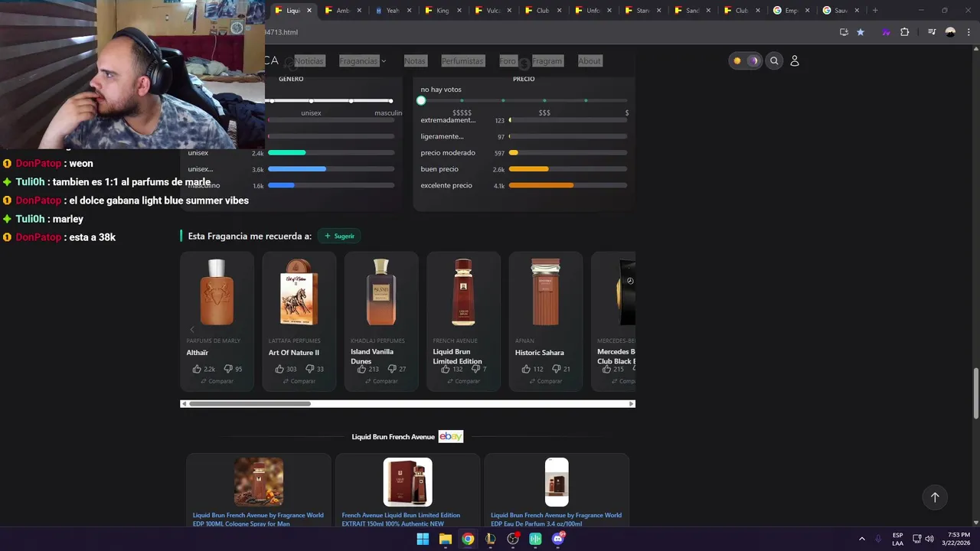Open League of Legends from the taskbar
980x551 pixels.
[491, 539]
